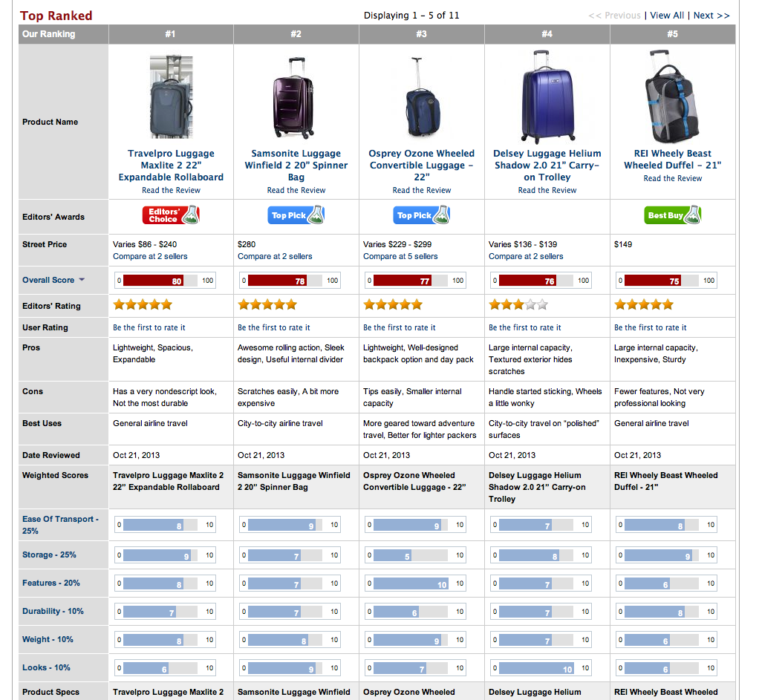Click the Delsey Helium three-star editors' rating
Image resolution: width=759 pixels, height=700 pixels.
click(518, 304)
